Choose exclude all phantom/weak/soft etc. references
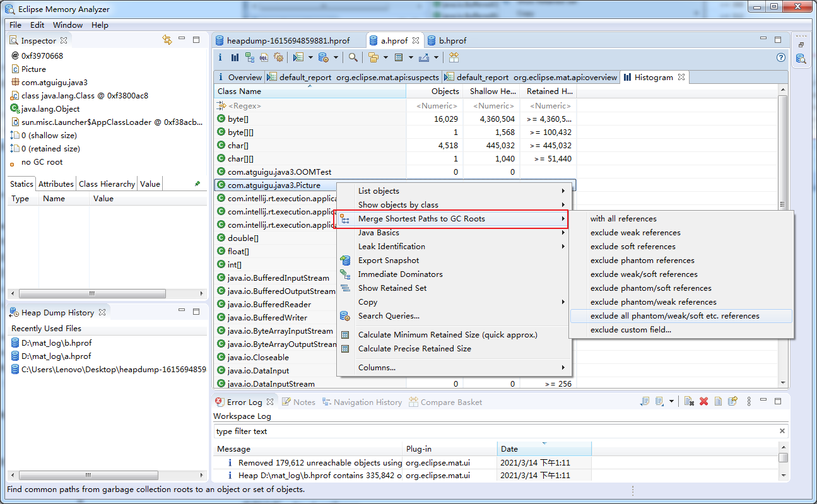Image resolution: width=817 pixels, height=504 pixels. coord(681,316)
